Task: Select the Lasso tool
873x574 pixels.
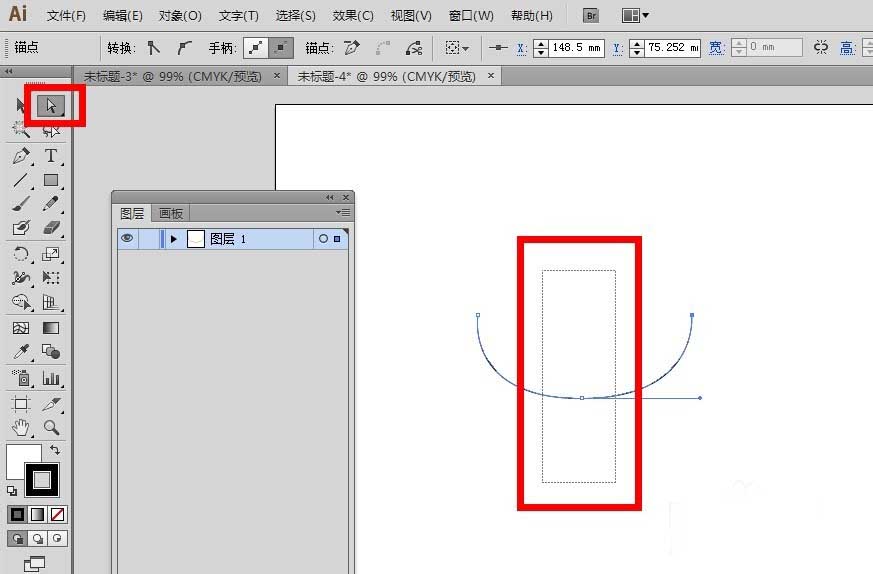Action: 51,131
